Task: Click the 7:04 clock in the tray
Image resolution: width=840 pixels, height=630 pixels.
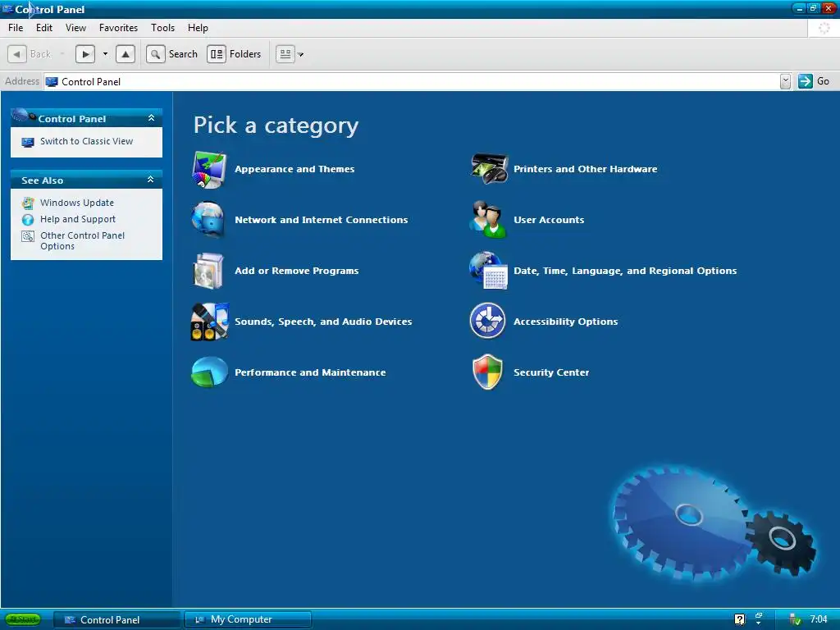Action: click(819, 619)
